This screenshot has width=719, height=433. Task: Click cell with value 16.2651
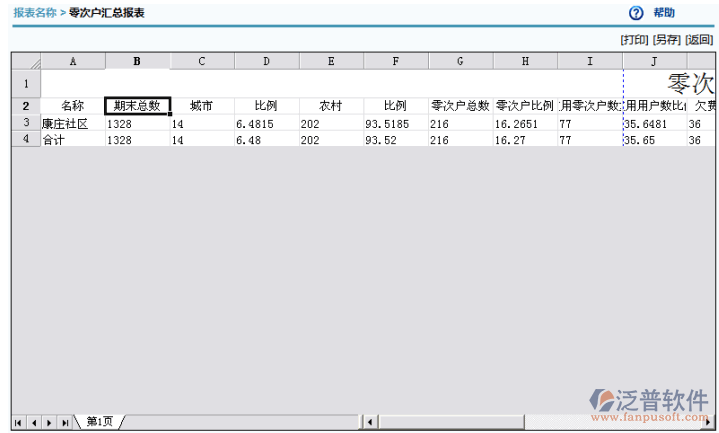(x=525, y=123)
